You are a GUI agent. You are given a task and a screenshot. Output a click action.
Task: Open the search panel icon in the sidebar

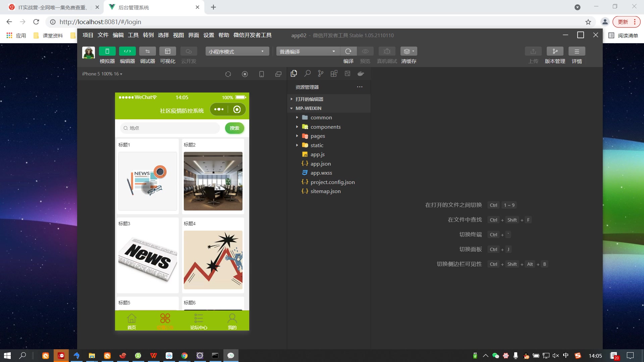click(307, 74)
